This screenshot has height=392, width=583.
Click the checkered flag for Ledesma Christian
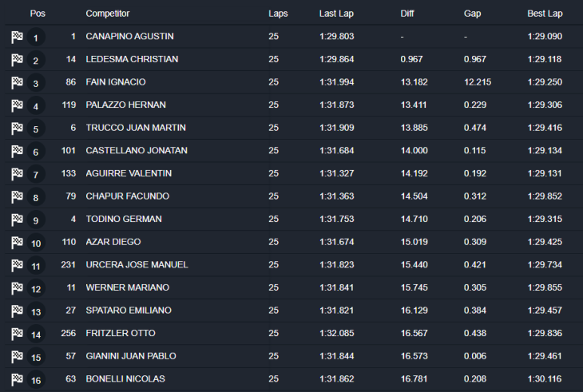pos(18,60)
